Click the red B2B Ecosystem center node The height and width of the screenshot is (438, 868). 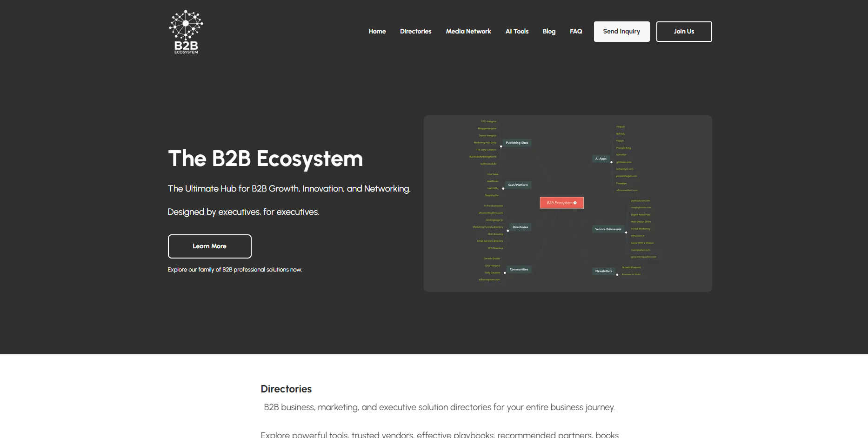tap(561, 203)
